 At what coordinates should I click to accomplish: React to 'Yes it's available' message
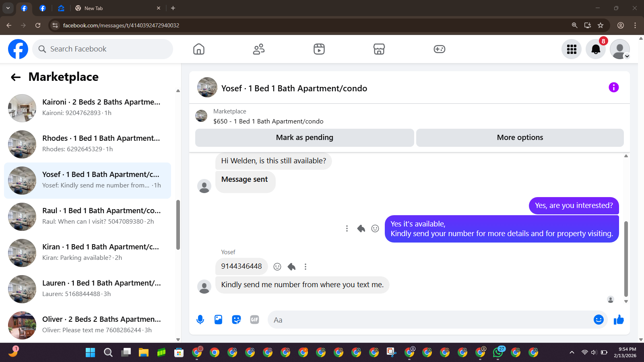tap(375, 228)
